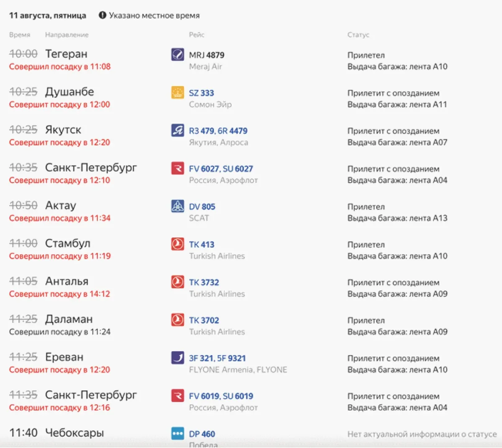Click the FLYONE Armenia logo icon
This screenshot has width=502, height=448.
(x=177, y=358)
